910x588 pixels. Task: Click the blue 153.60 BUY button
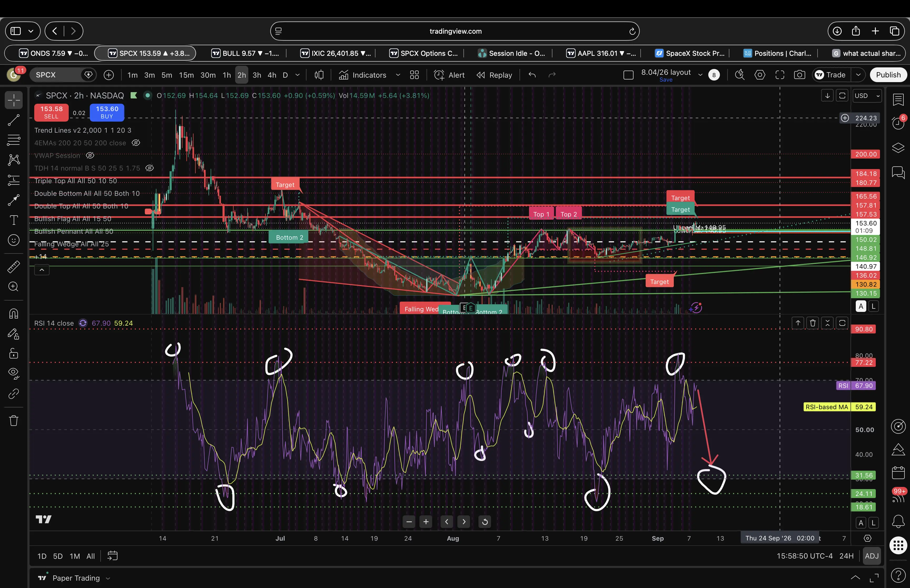point(107,112)
